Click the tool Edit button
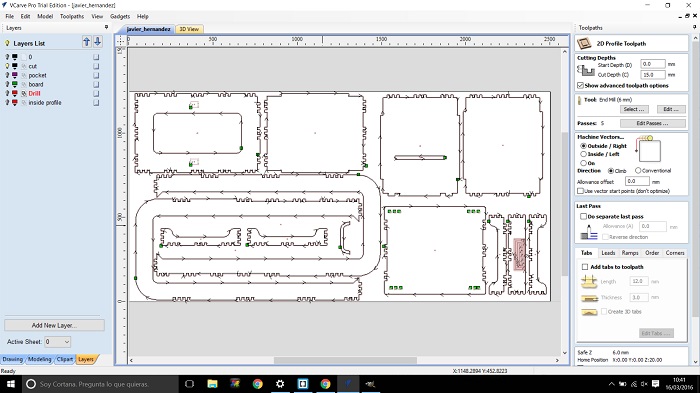This screenshot has width=700, height=393. point(671,109)
